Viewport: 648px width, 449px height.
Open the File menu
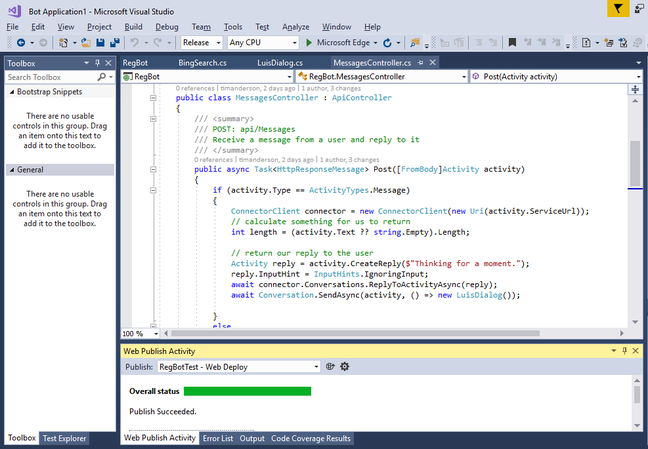pyautogui.click(x=12, y=27)
